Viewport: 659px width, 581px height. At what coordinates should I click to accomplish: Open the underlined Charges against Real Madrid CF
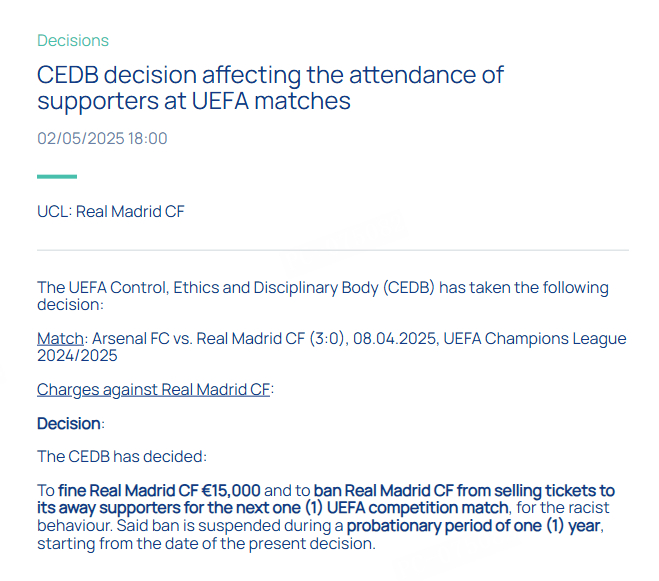click(153, 390)
